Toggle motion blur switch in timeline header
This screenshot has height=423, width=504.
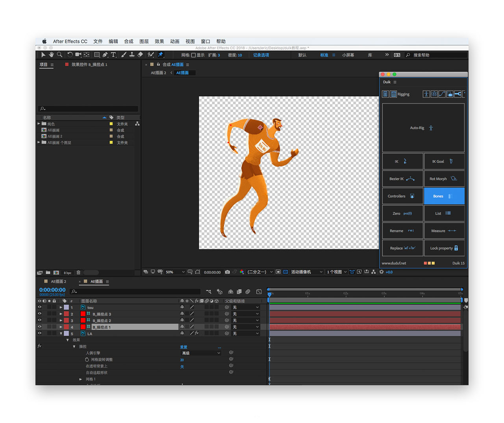point(248,292)
